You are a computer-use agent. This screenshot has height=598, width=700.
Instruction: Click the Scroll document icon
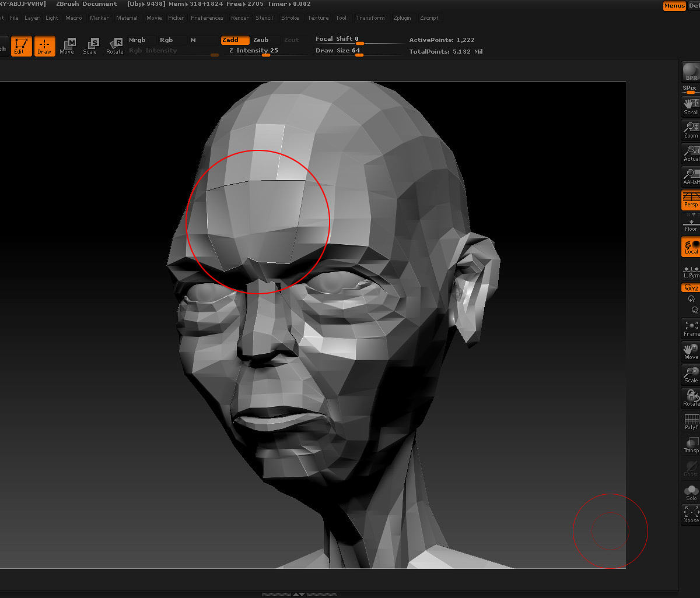691,107
